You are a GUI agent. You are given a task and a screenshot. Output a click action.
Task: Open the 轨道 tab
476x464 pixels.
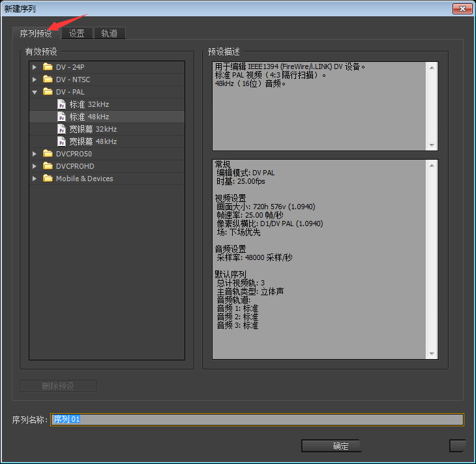(x=110, y=33)
